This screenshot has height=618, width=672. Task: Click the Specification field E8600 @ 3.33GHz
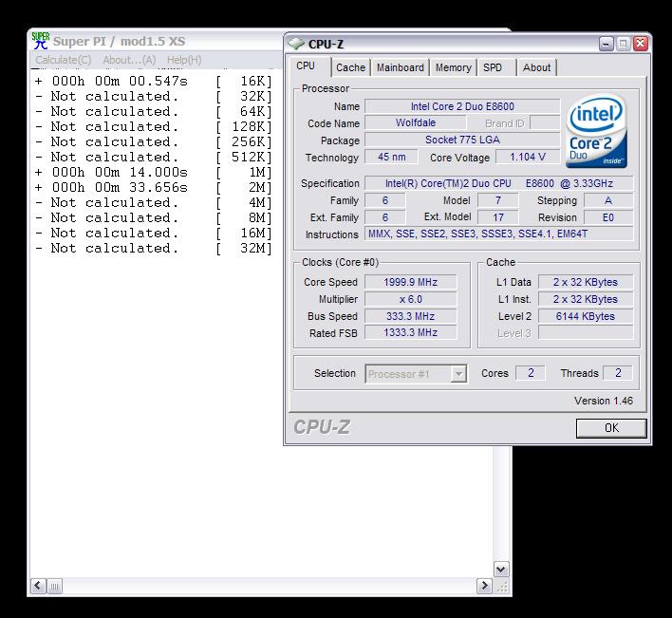499,183
